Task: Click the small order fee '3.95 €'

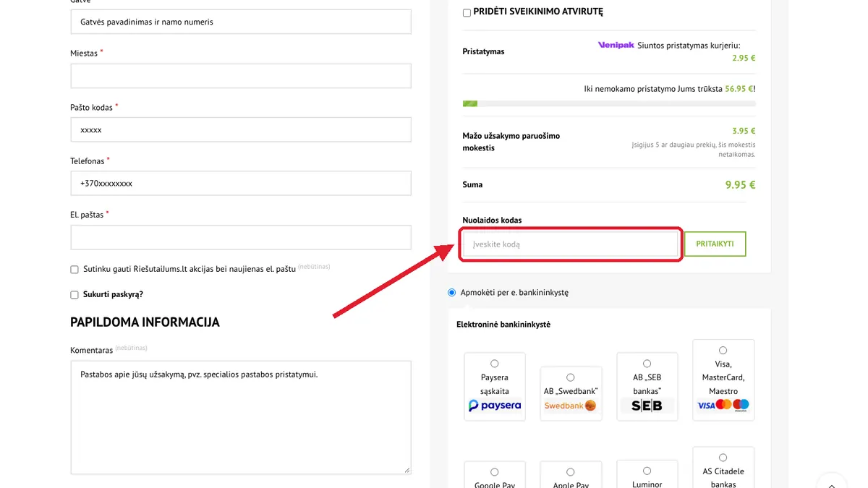Action: coord(744,131)
